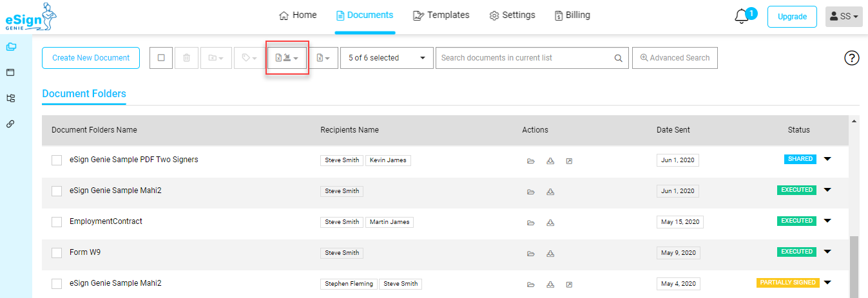
Task: Click the link icon in left sidebar
Action: (10, 124)
